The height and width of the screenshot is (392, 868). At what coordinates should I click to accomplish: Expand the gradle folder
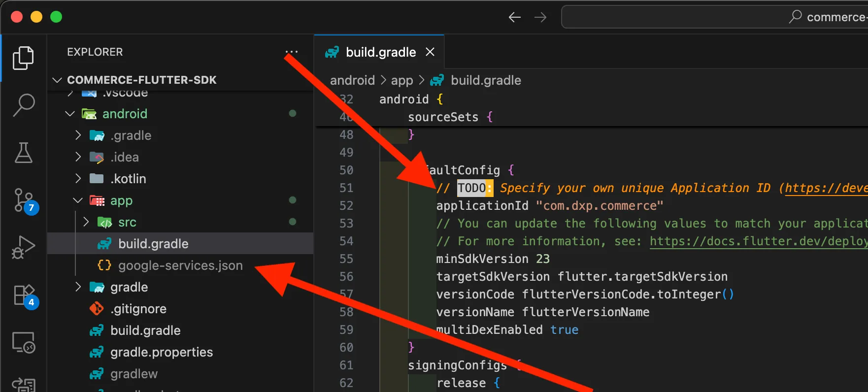tap(78, 287)
